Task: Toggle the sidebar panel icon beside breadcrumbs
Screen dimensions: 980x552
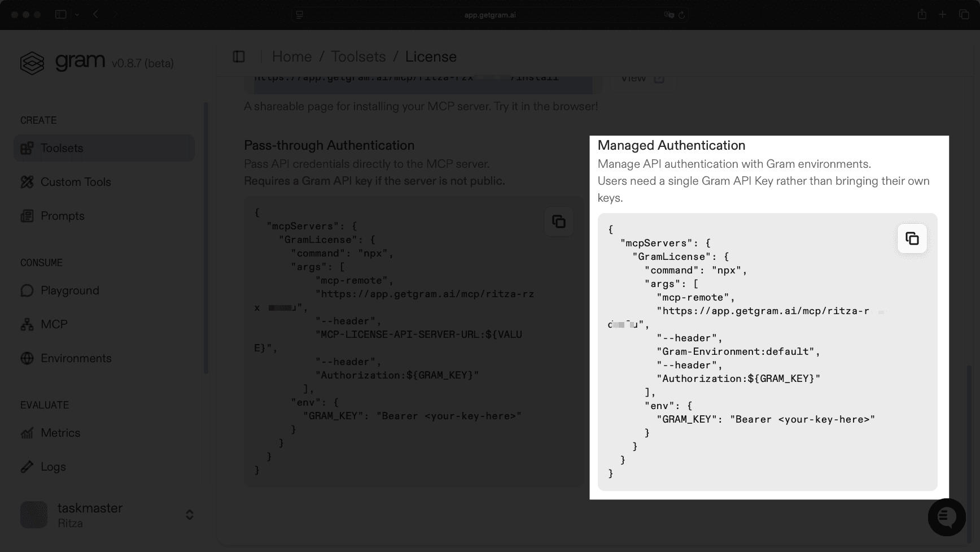Action: point(239,56)
